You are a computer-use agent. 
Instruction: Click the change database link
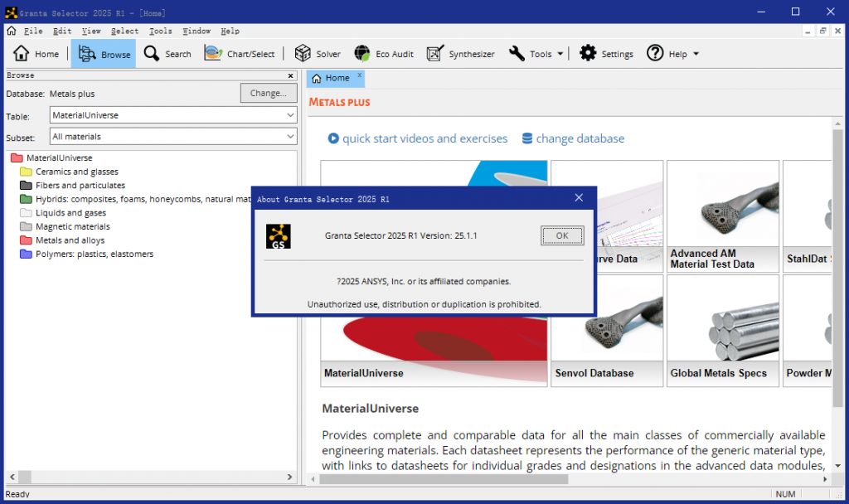[580, 138]
